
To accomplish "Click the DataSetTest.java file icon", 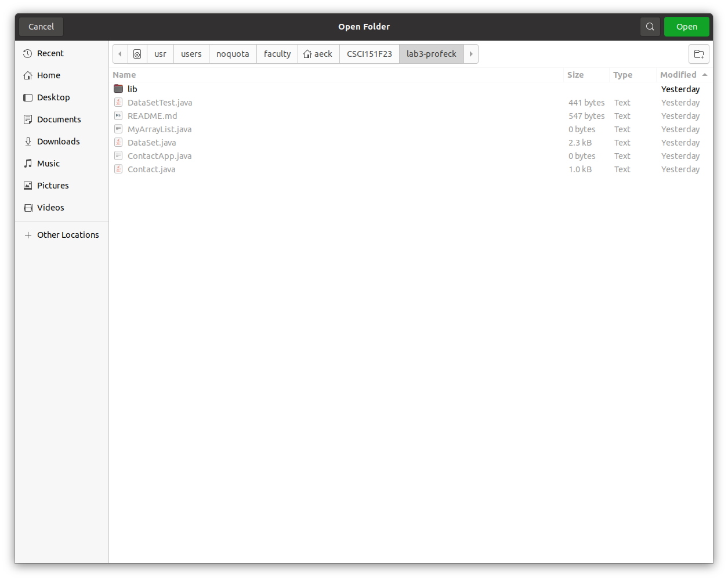I will pos(118,102).
